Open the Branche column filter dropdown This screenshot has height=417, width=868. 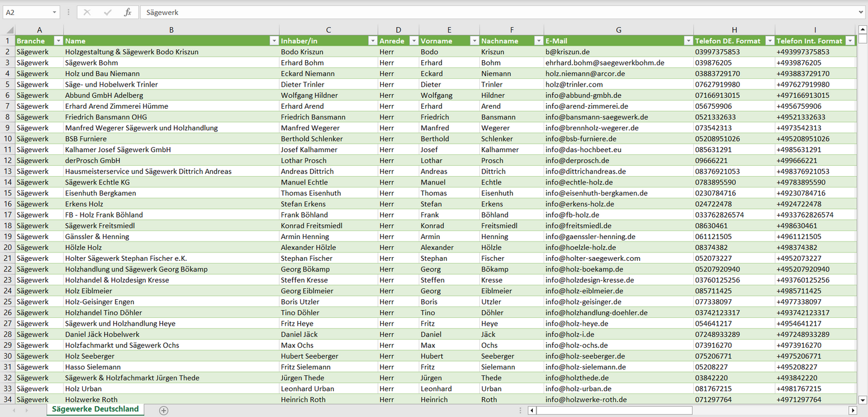click(58, 41)
